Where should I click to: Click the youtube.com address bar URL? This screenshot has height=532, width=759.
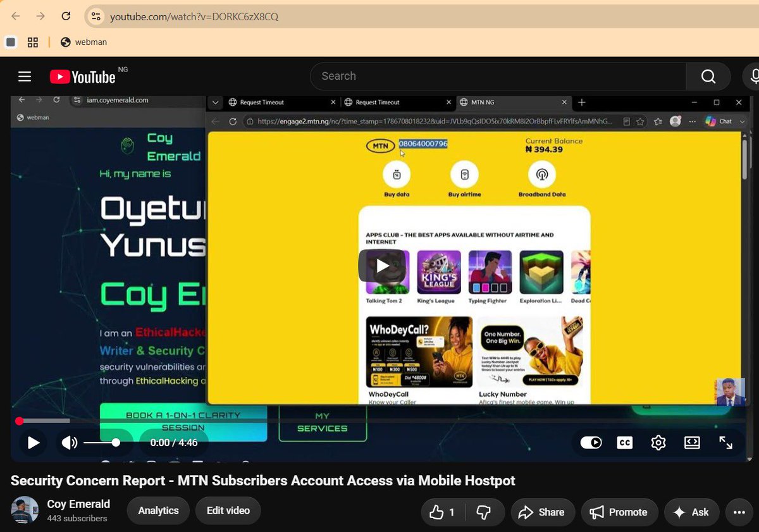[194, 17]
